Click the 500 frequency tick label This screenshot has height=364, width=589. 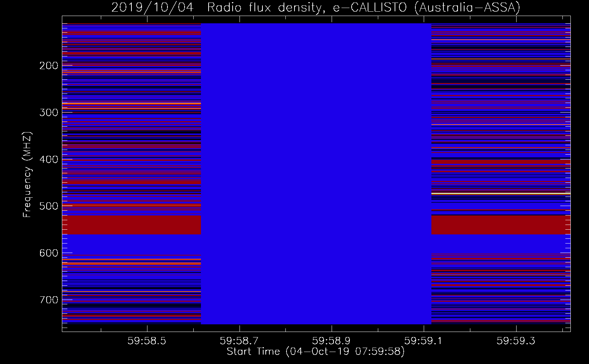tap(49, 206)
